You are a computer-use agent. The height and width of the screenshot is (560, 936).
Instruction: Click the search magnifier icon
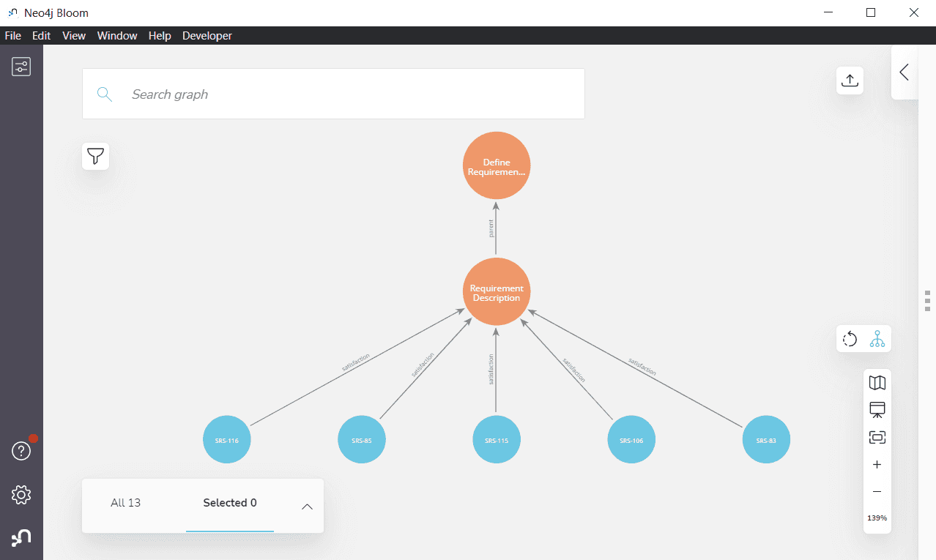pos(105,94)
